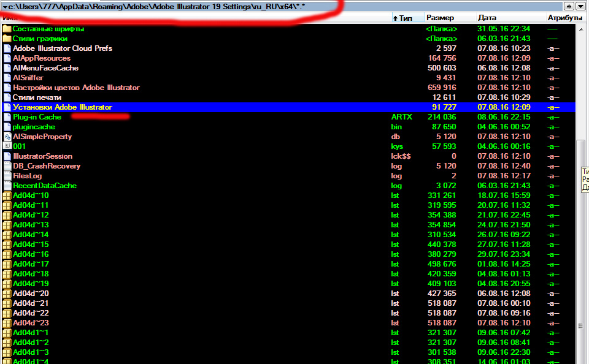The height and width of the screenshot is (364, 589).
Task: Click the scrollbar up arrow
Action: coord(581,29)
